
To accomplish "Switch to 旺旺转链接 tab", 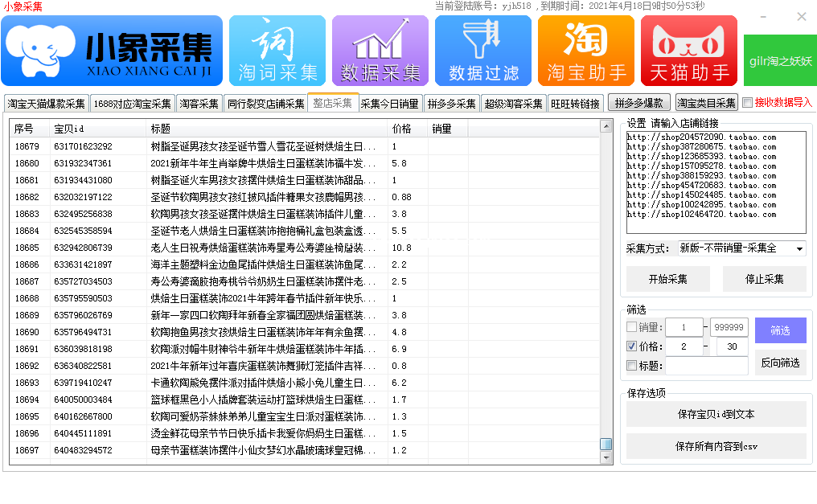I will click(575, 104).
